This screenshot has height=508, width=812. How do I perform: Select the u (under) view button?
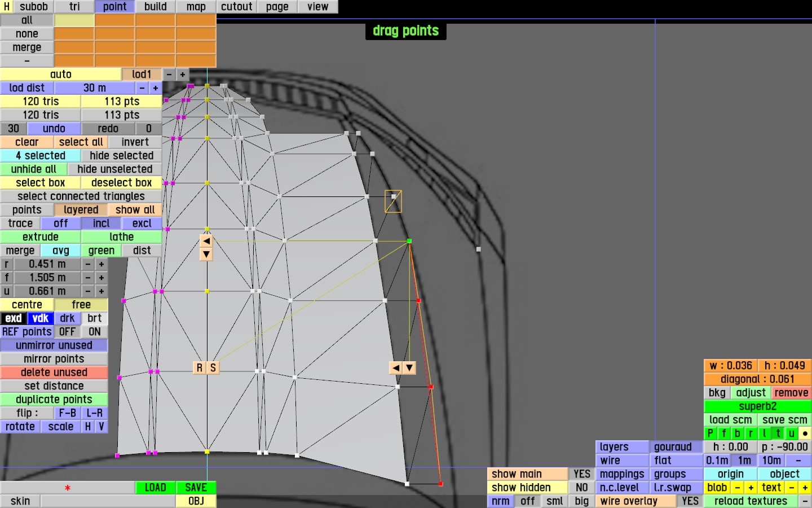click(792, 433)
